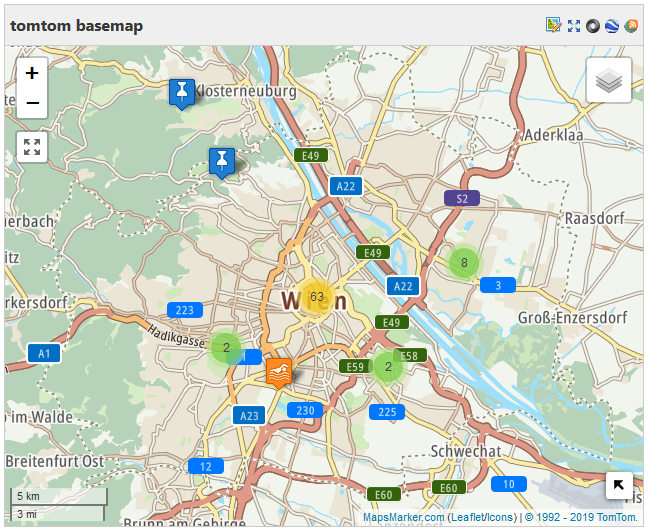Click the blue pin marker above the E49 area
The height and width of the screenshot is (532, 648).
(x=222, y=163)
